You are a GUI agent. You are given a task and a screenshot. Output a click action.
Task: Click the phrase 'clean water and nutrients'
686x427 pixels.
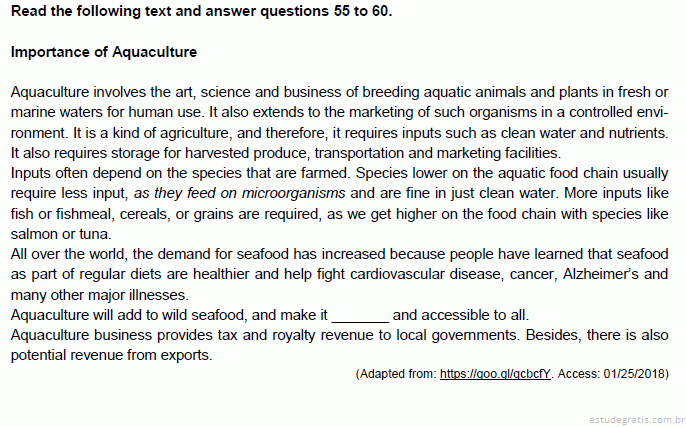pos(584,133)
